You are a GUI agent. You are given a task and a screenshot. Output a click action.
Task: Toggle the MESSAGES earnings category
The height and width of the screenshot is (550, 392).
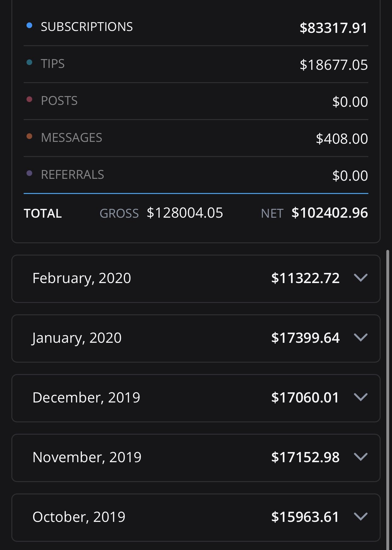[x=196, y=138]
